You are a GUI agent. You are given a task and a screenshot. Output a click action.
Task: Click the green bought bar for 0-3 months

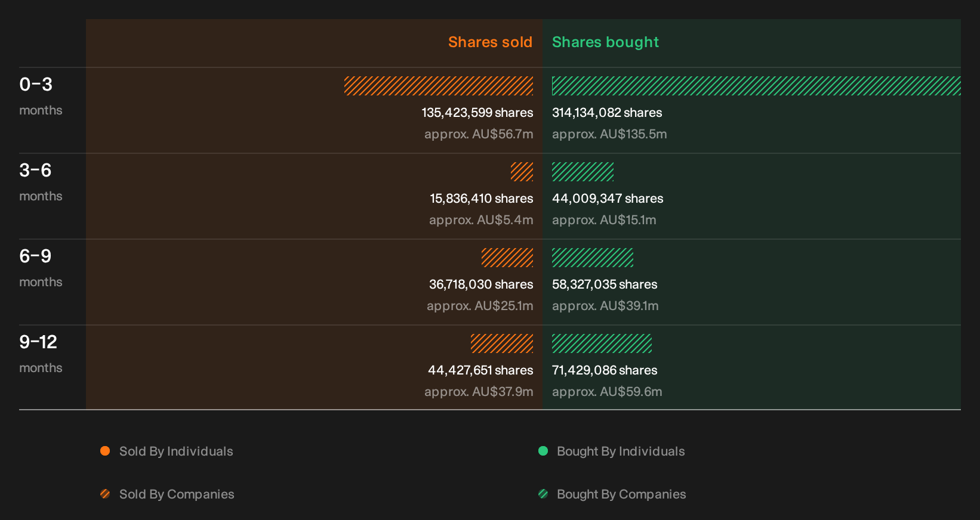tap(756, 86)
